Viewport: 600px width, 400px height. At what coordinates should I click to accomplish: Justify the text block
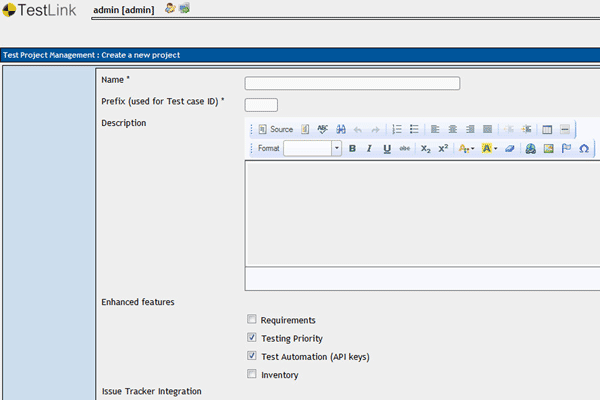click(x=488, y=129)
